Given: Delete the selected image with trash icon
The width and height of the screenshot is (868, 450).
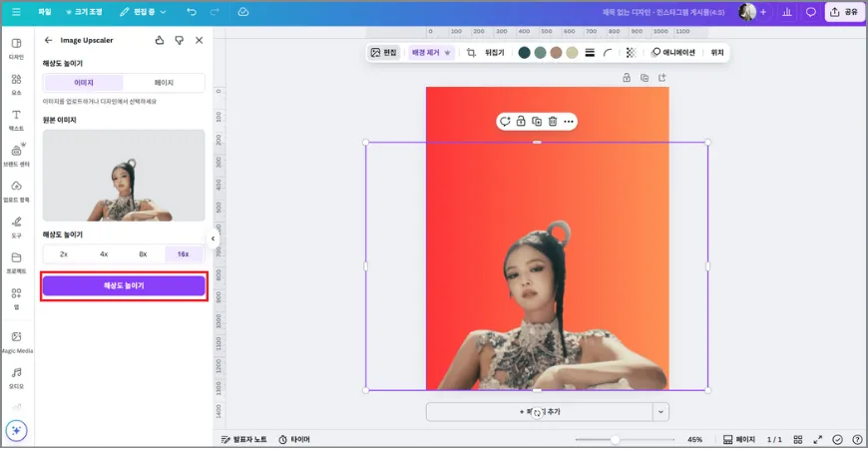Looking at the screenshot, I should (553, 121).
